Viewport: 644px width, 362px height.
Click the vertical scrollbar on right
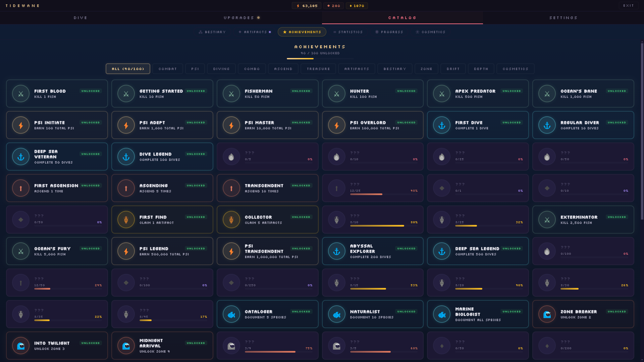[x=642, y=131]
